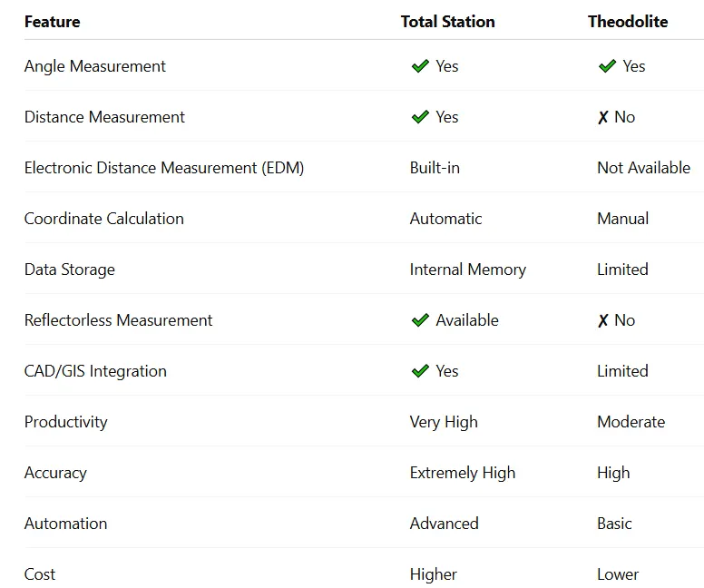Click the Internal Memory cell
704x588 pixels.
467,269
